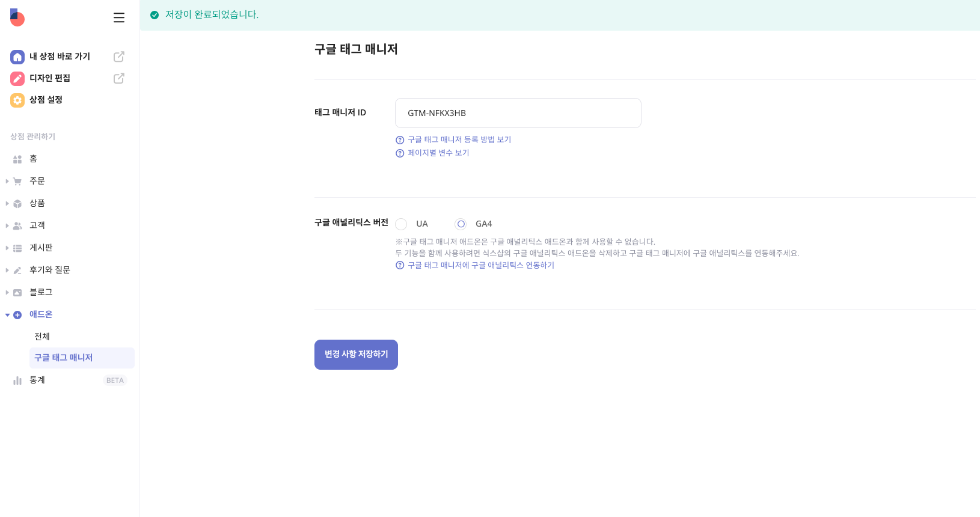The width and height of the screenshot is (980, 517).
Task: Click the 애드온 menu label
Action: [x=41, y=314]
